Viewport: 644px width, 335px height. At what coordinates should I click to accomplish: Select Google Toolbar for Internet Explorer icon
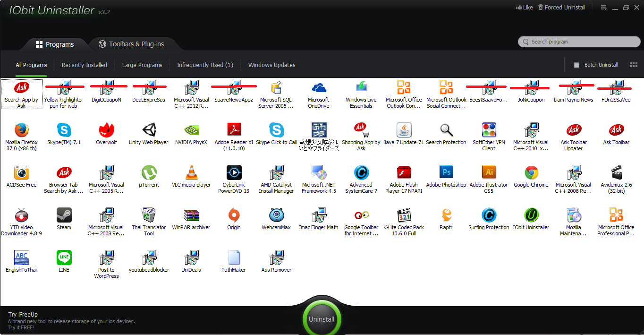[361, 215]
